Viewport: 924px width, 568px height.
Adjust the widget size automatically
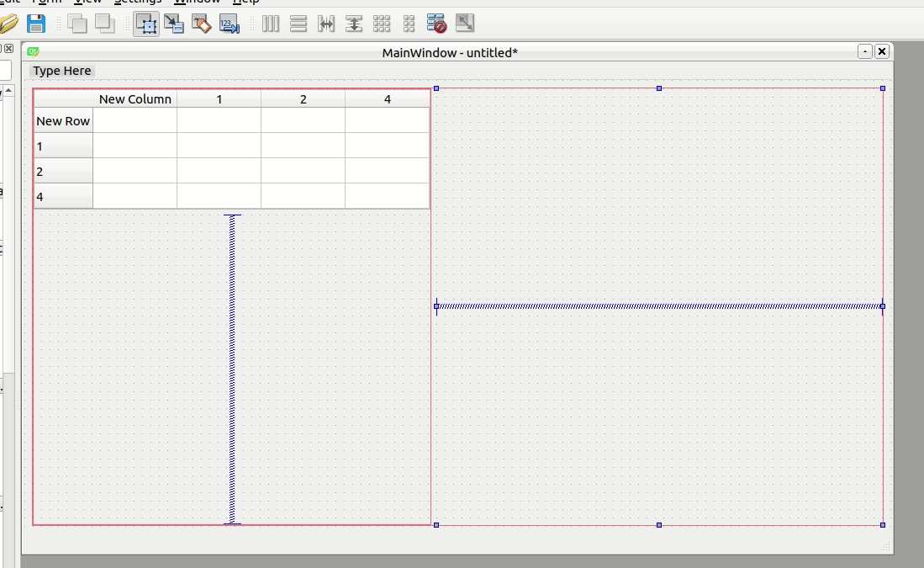point(463,24)
